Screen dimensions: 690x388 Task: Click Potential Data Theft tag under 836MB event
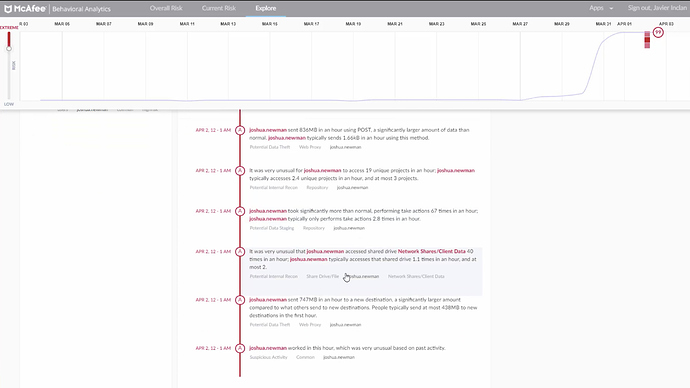270,147
